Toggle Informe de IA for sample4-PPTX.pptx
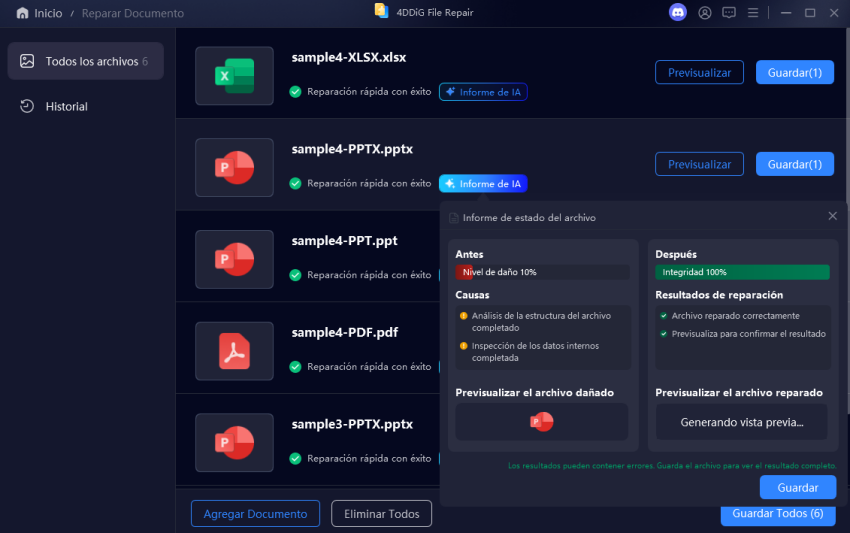850x533 pixels. 483,183
